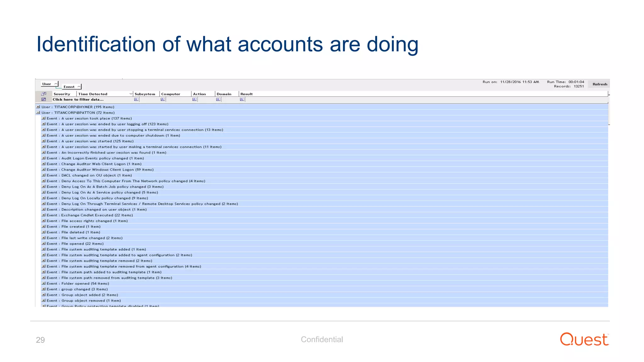Sort by the Computer column header
Image resolution: width=644 pixels, height=362 pixels.
tap(175, 94)
